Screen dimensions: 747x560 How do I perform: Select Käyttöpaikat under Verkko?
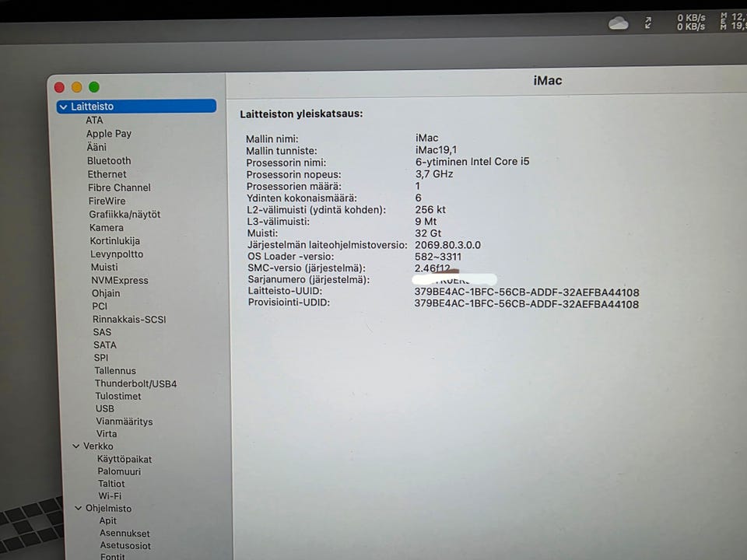[x=124, y=459]
